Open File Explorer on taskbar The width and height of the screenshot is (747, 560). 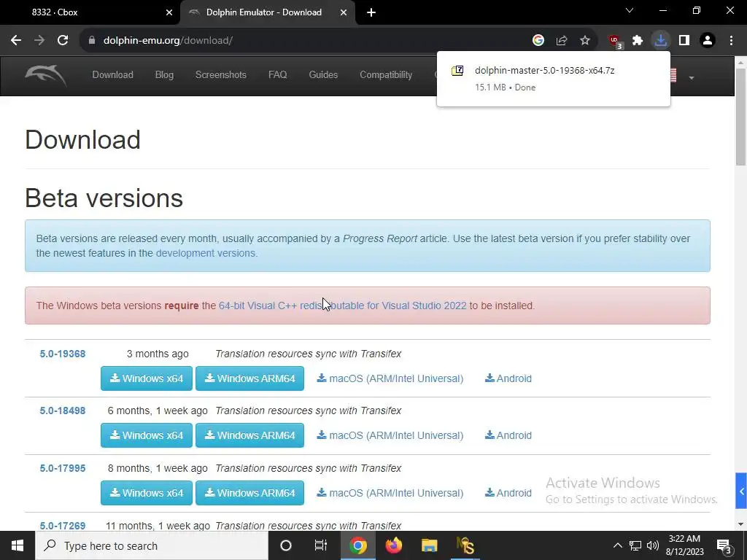429,545
